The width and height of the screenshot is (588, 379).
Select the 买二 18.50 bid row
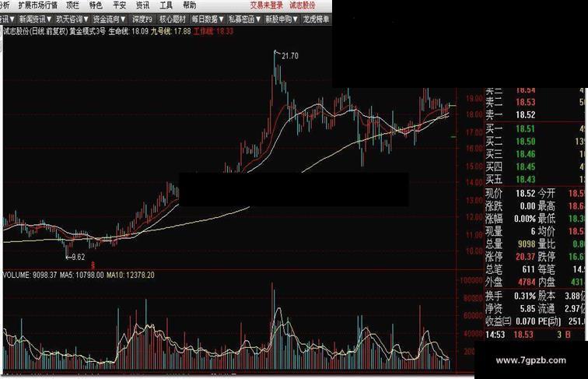(535, 142)
